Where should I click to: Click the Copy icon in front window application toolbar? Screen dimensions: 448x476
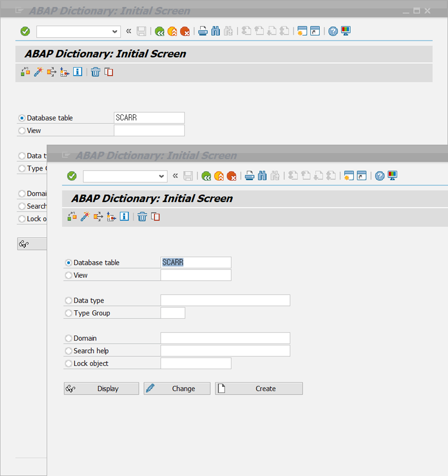[155, 217]
